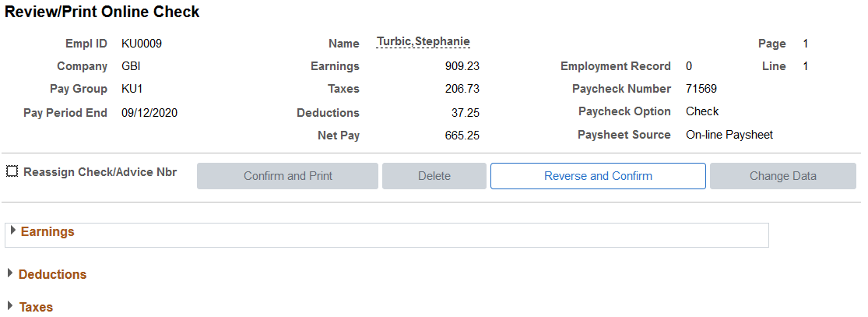Viewport: 868px width, 317px height.
Task: Click the Confirm and Print button
Action: tap(287, 176)
